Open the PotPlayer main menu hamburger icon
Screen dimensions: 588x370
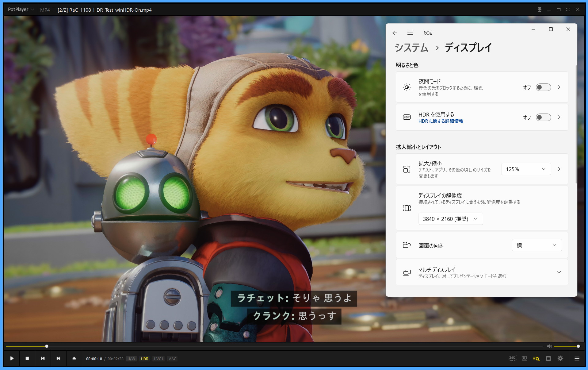tap(577, 358)
